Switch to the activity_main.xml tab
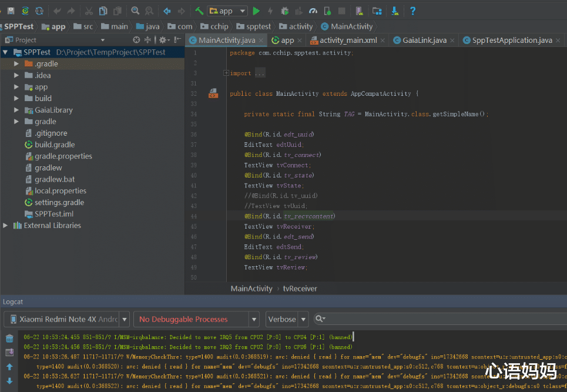 click(348, 40)
